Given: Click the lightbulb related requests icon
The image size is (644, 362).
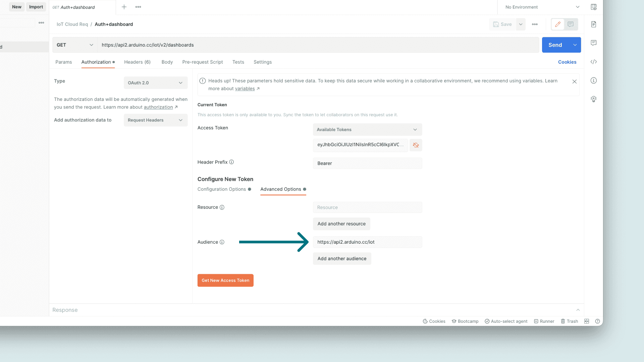Looking at the screenshot, I should [593, 99].
